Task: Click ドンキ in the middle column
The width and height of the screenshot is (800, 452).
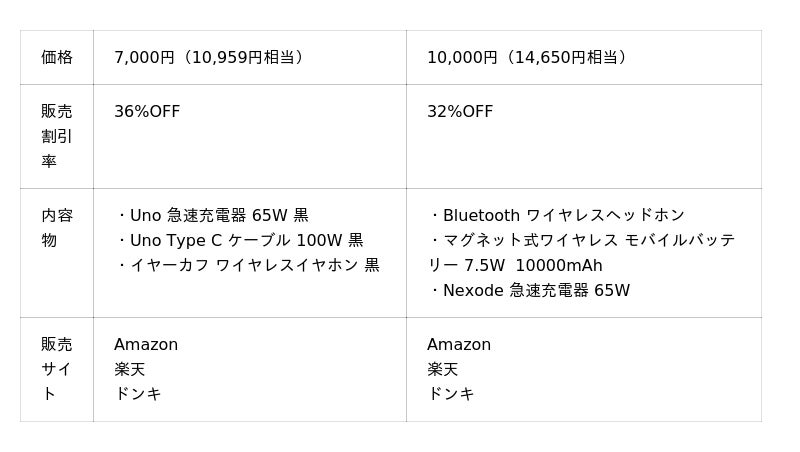Action: [x=138, y=394]
